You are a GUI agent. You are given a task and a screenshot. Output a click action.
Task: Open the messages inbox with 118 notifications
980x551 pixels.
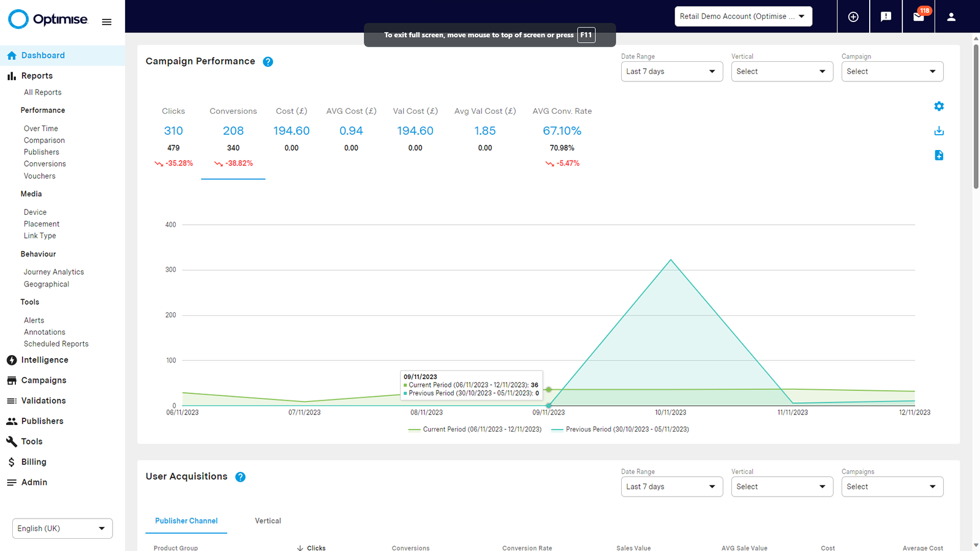coord(919,17)
